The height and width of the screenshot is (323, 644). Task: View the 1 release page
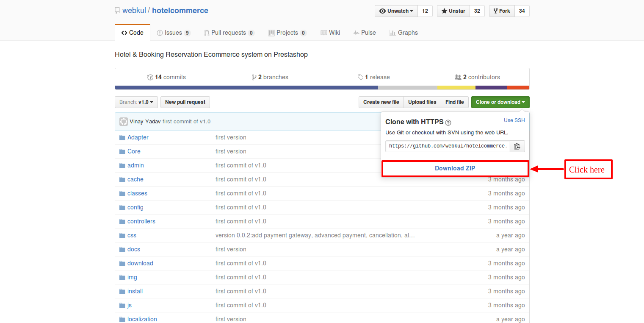pyautogui.click(x=373, y=77)
